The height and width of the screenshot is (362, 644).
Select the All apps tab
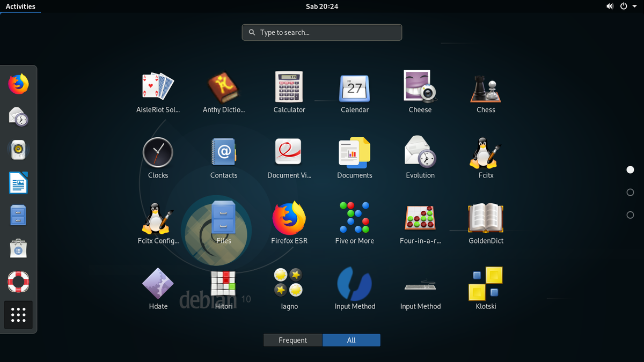pyautogui.click(x=352, y=340)
